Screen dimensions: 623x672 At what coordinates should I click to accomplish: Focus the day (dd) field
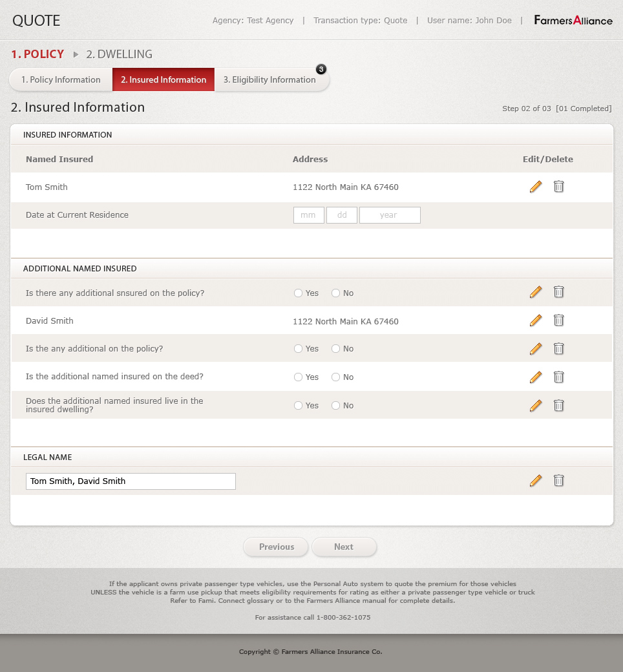coord(342,215)
